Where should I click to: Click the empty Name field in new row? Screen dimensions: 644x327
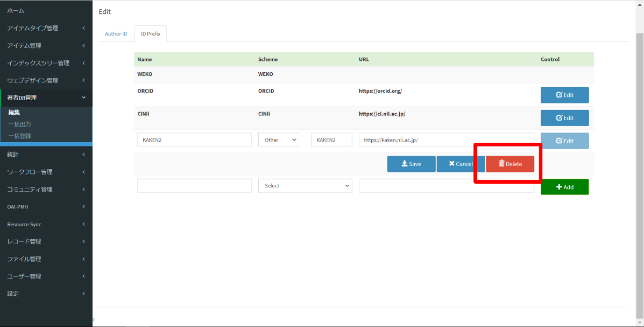[x=194, y=186]
